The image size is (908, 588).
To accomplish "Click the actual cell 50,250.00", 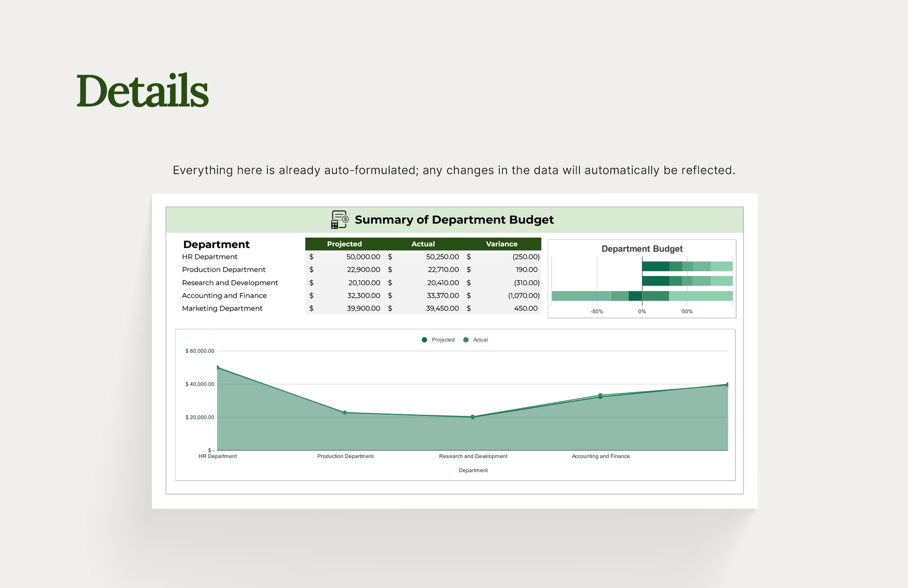I will pyautogui.click(x=442, y=257).
